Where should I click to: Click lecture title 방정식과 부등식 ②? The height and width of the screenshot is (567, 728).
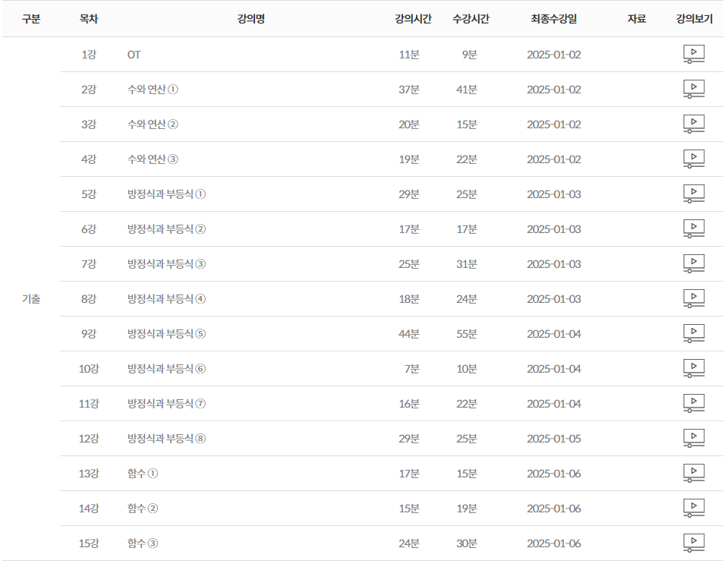166,229
